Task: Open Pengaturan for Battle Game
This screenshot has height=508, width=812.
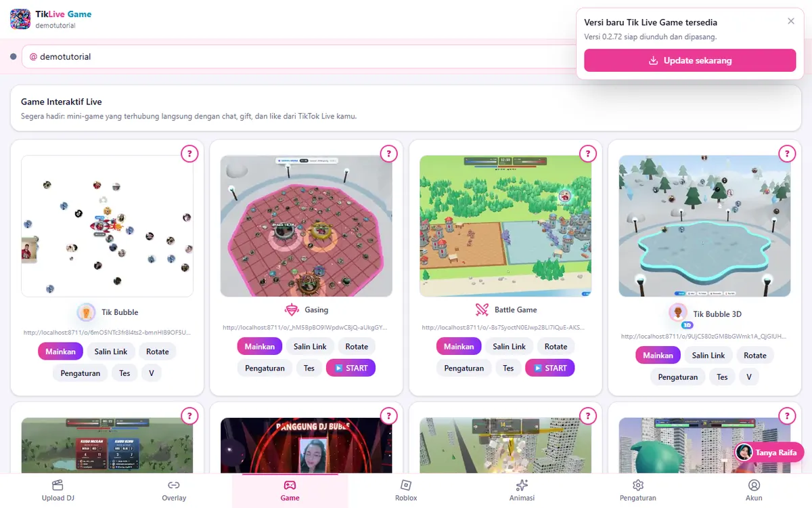Action: click(464, 368)
